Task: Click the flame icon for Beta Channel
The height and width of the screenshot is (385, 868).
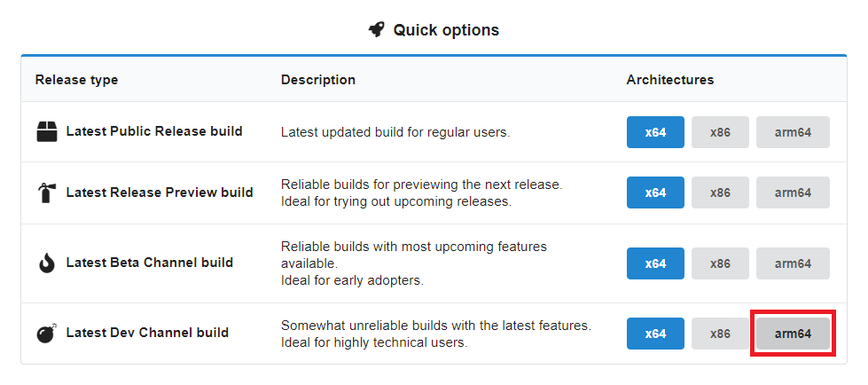Action: (x=47, y=263)
